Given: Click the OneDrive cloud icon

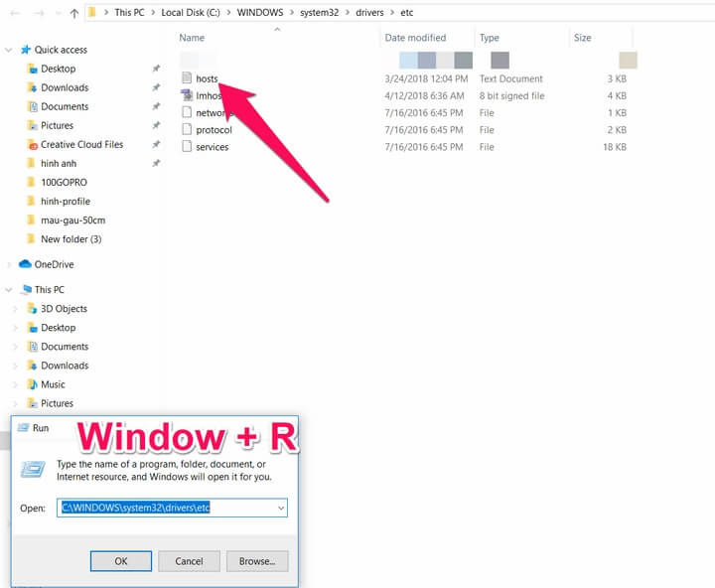Looking at the screenshot, I should tap(26, 264).
